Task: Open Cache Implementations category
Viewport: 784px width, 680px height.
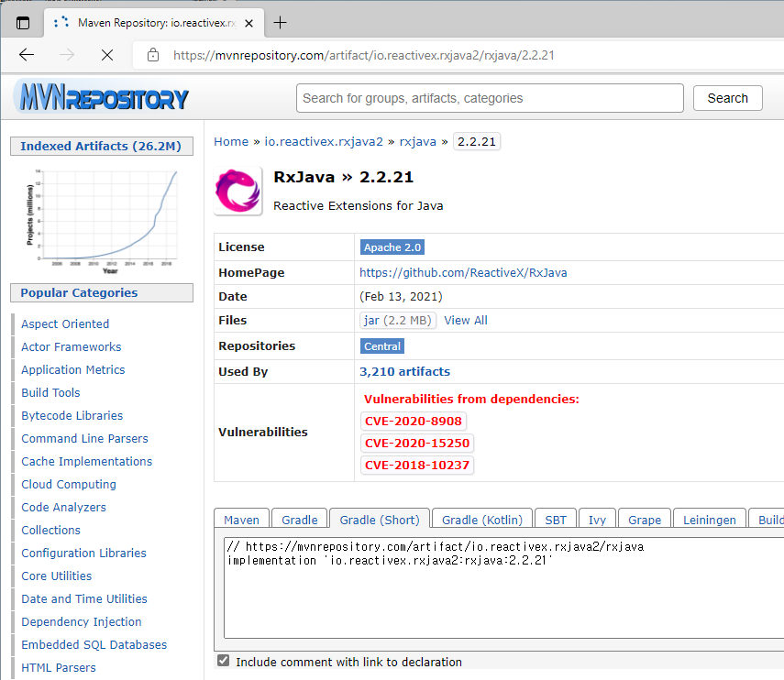Action: [x=86, y=461]
